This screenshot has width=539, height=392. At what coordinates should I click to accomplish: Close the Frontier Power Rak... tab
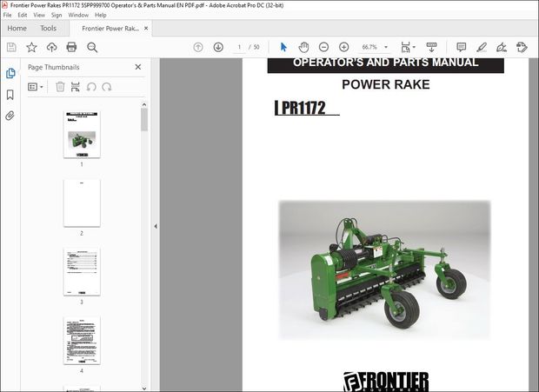point(146,28)
